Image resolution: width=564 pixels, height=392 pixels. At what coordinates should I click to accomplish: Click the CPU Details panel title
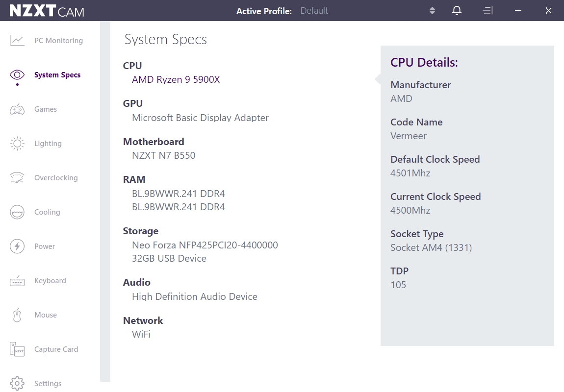pos(424,63)
